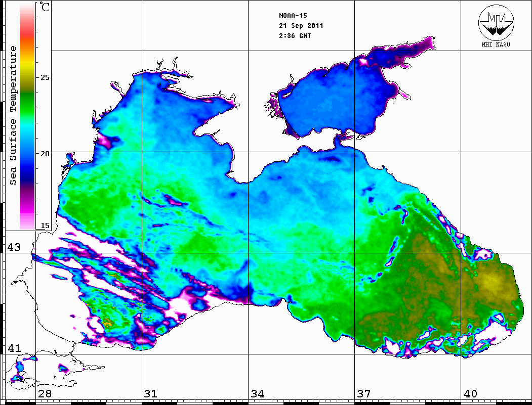Click the °C unit label

coord(45,7)
